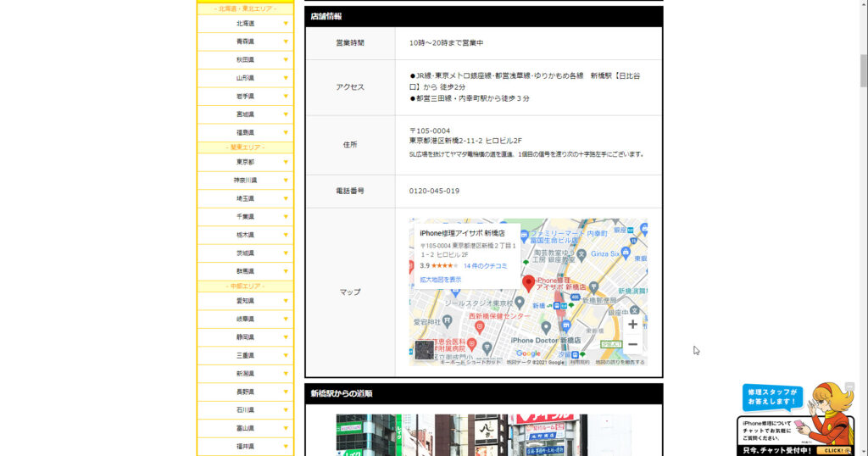Viewport: 868px width, 456px height.
Task: Open the 栃木県 dropdown
Action: 245,235
